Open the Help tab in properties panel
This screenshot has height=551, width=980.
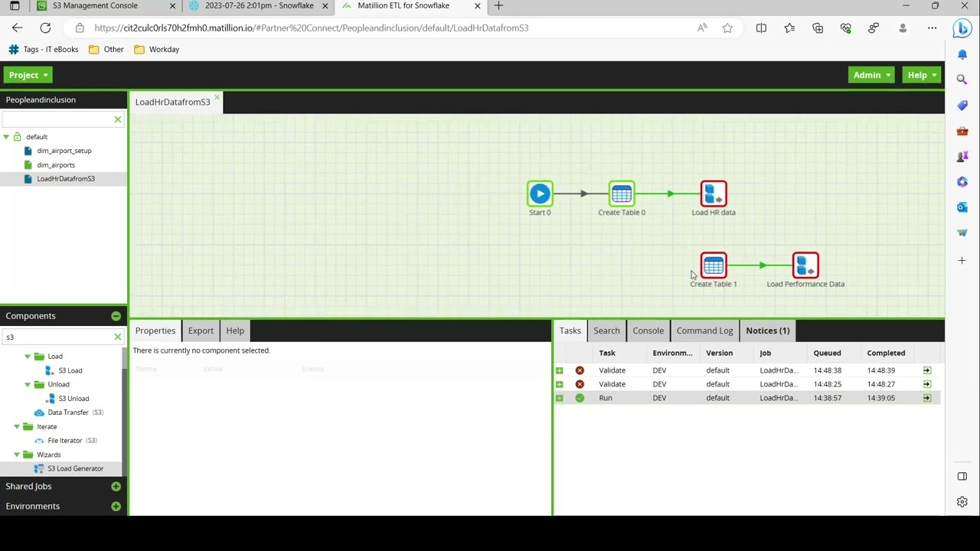235,331
